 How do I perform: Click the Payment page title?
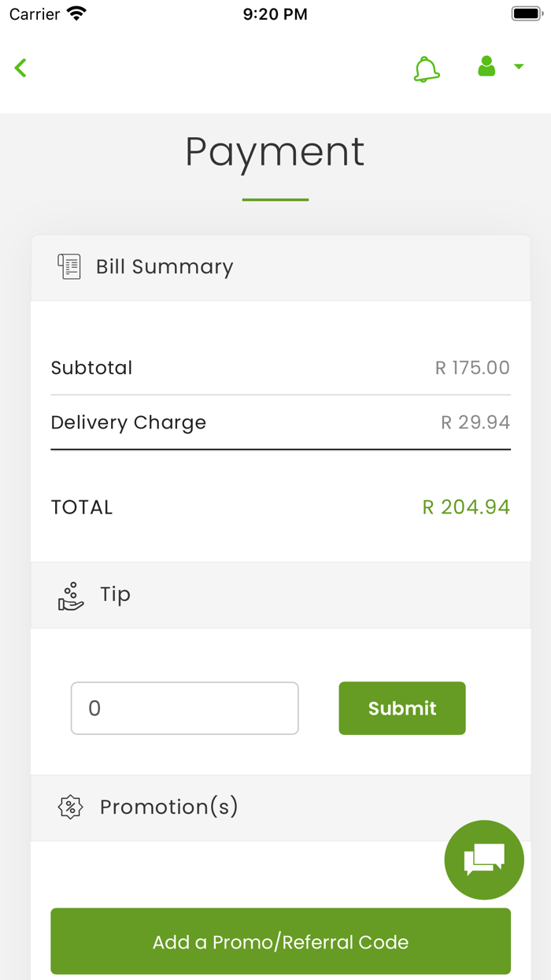point(275,152)
